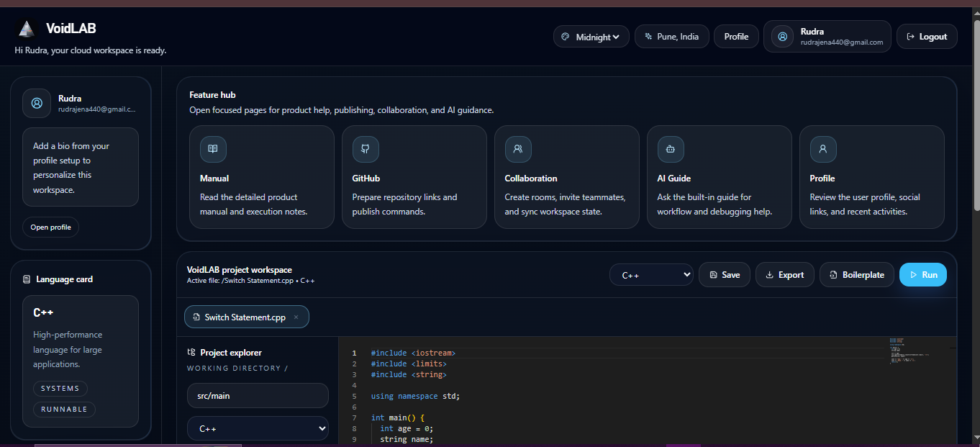Select the RUNNABLE tag chip
This screenshot has width=980, height=447.
tap(64, 410)
